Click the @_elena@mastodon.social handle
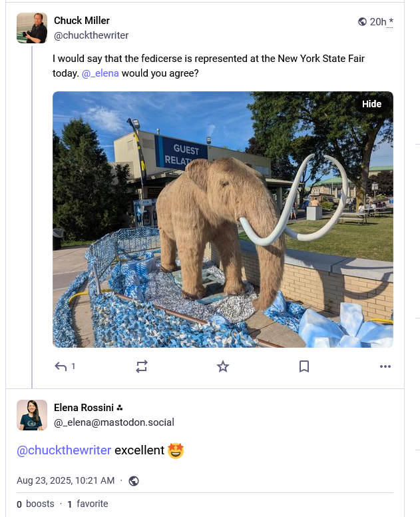The image size is (420, 517). click(x=114, y=422)
